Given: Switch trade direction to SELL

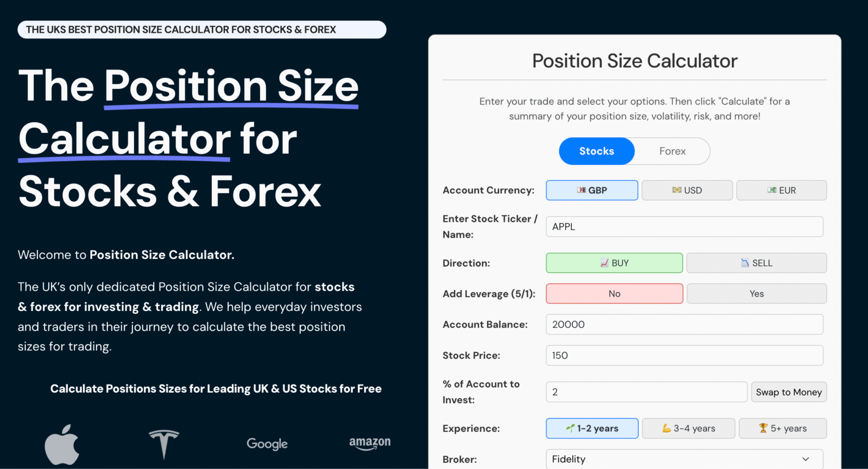Looking at the screenshot, I should click(757, 263).
